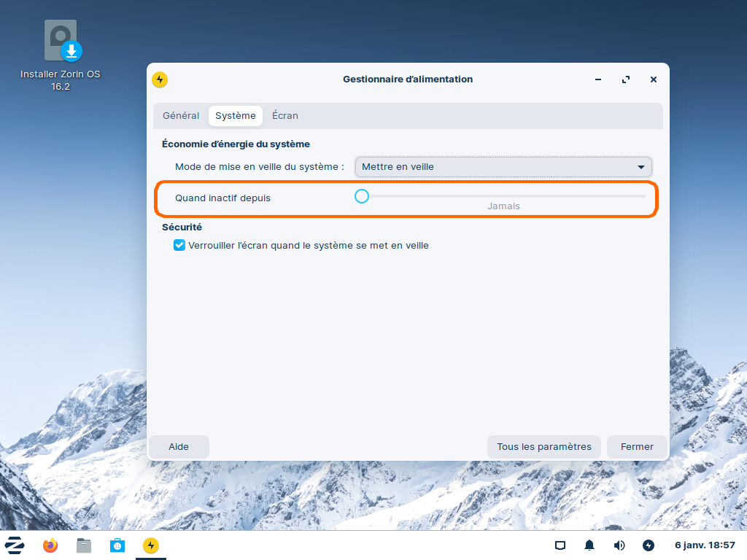
Task: Open the Files manager in the taskbar
Action: (84, 545)
